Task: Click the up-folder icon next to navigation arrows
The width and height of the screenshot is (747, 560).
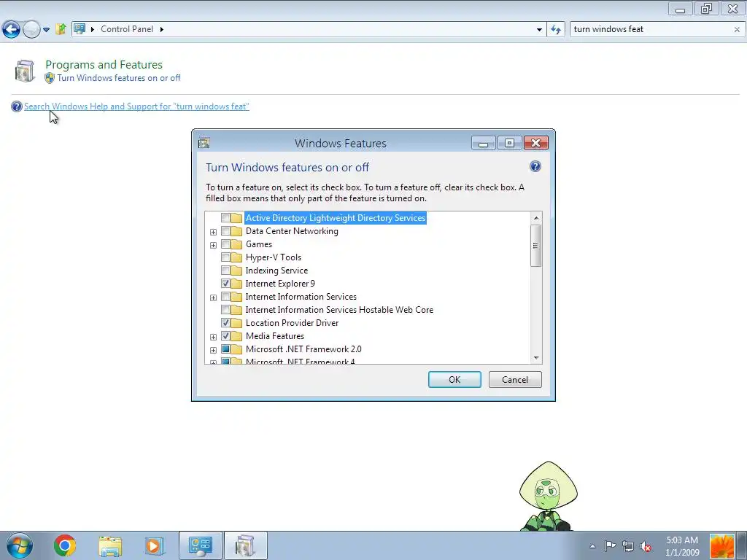Action: tap(61, 29)
